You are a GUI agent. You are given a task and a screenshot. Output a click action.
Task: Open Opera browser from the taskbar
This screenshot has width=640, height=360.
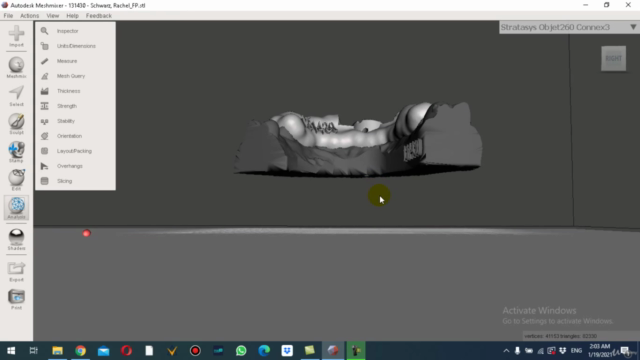[126, 351]
